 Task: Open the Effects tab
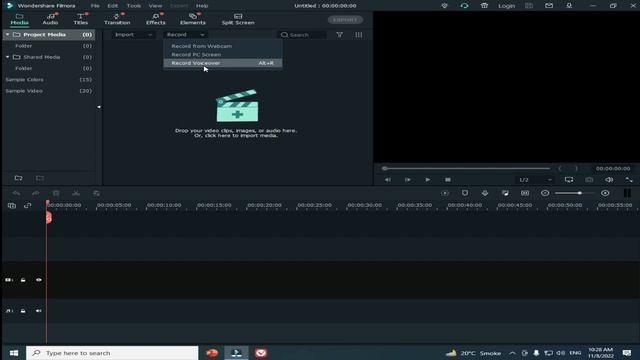click(x=156, y=19)
